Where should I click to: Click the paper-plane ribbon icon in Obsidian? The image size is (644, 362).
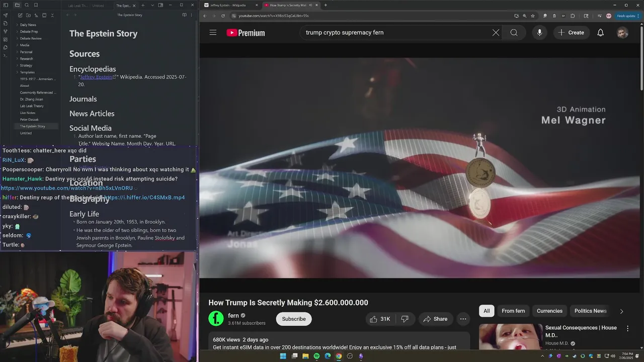click(6, 15)
